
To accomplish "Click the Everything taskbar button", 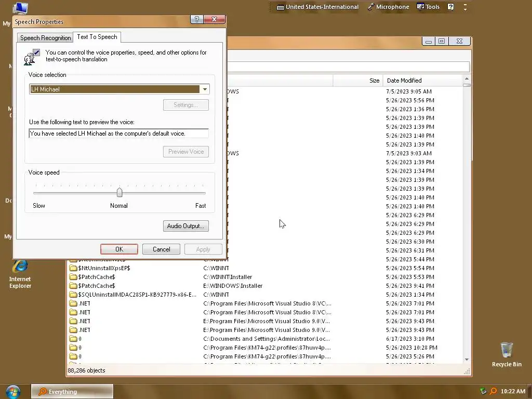I will 72,392.
